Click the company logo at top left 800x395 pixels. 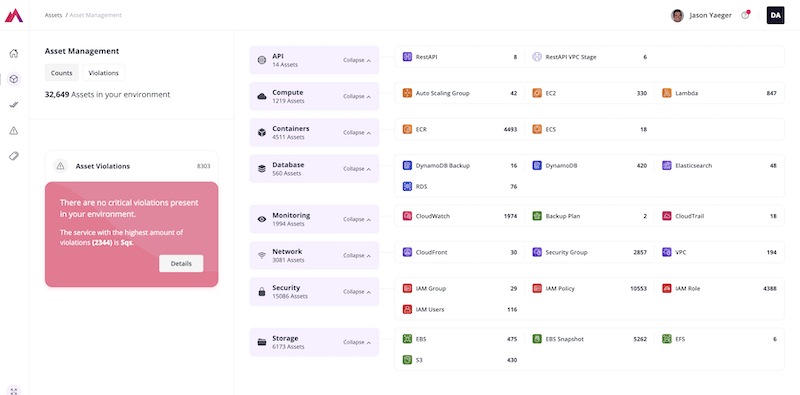click(x=14, y=15)
